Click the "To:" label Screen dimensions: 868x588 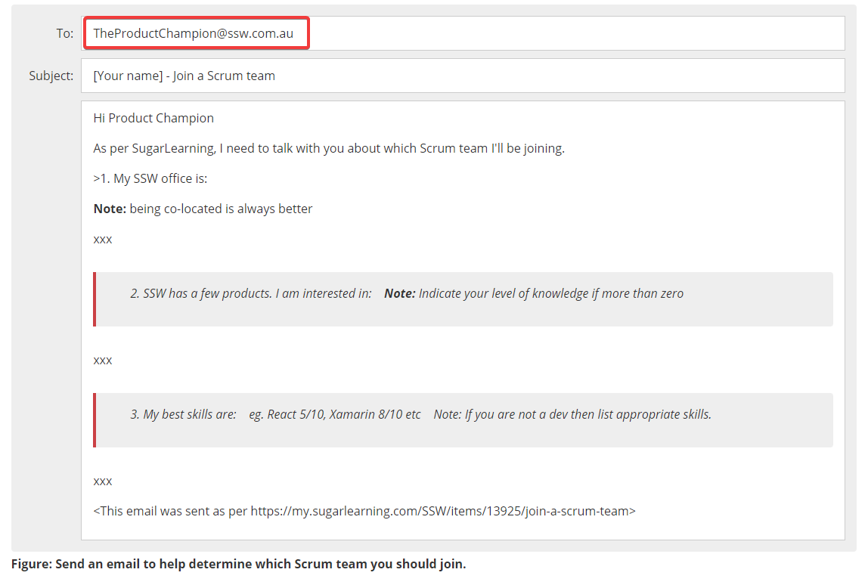point(65,33)
